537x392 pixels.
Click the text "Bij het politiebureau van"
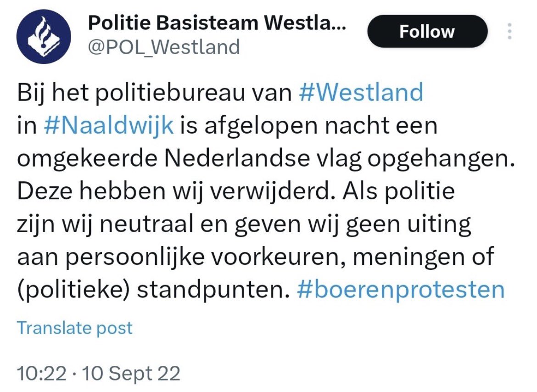154,93
